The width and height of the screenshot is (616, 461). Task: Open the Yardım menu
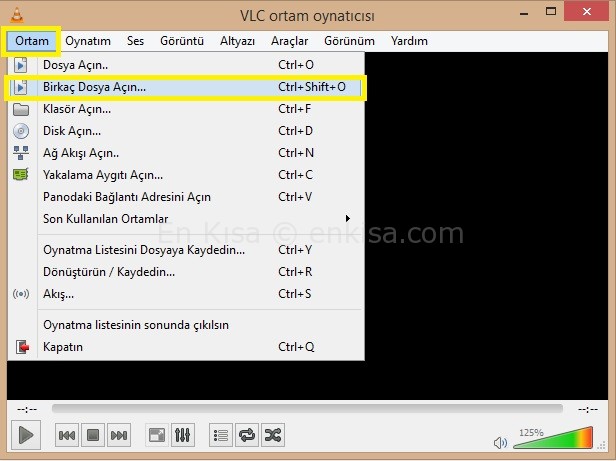409,41
